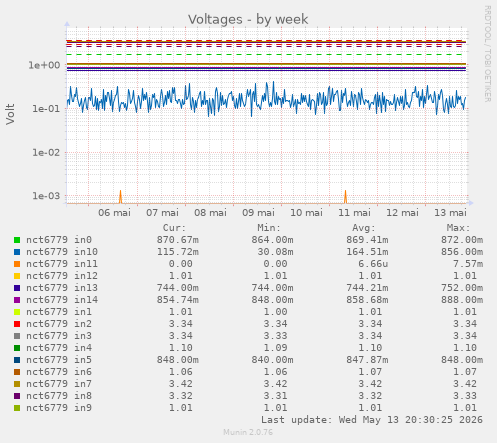The image size is (497, 443).
Task: Click the 09 mai date axis label
Action: (258, 213)
